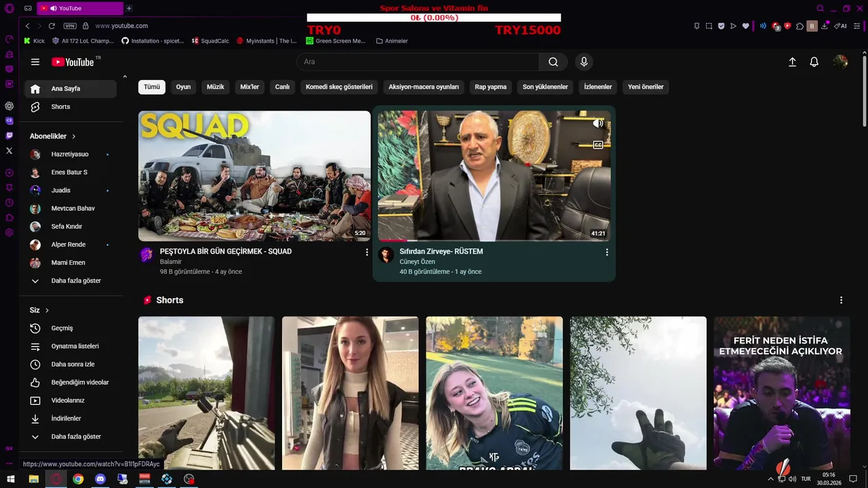Click the Ara search input field
This screenshot has width=868, height=488.
[x=418, y=62]
